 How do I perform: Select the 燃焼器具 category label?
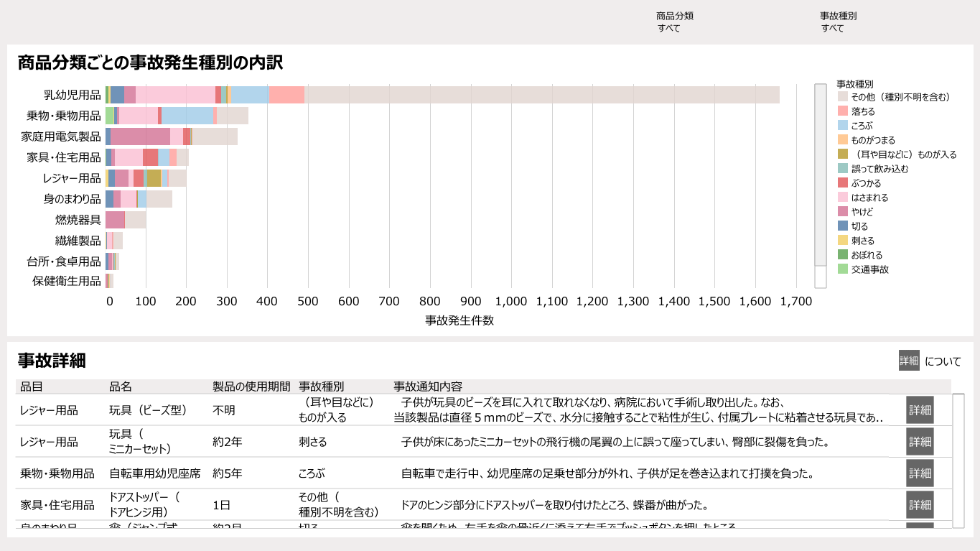point(78,220)
